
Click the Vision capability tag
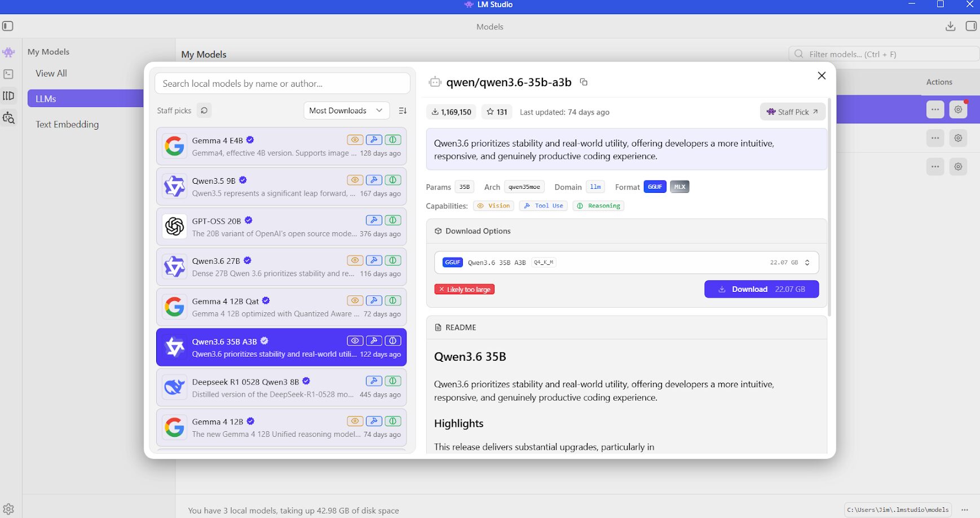coord(493,206)
